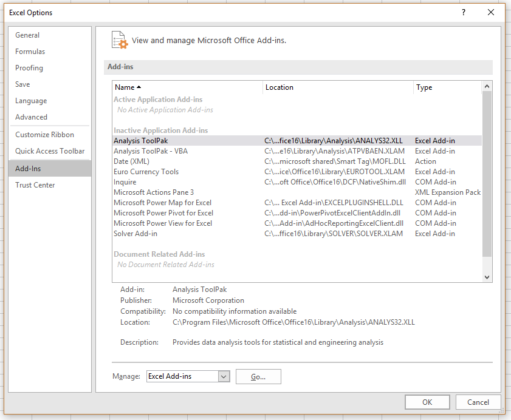Click the Cancel button
Screen dimensions: 511x420
(x=478, y=402)
